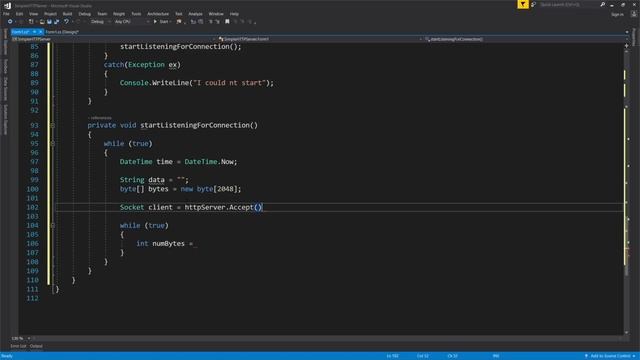Open the Error List tab at bottom
Viewport: 640px width, 360px height.
point(18,346)
